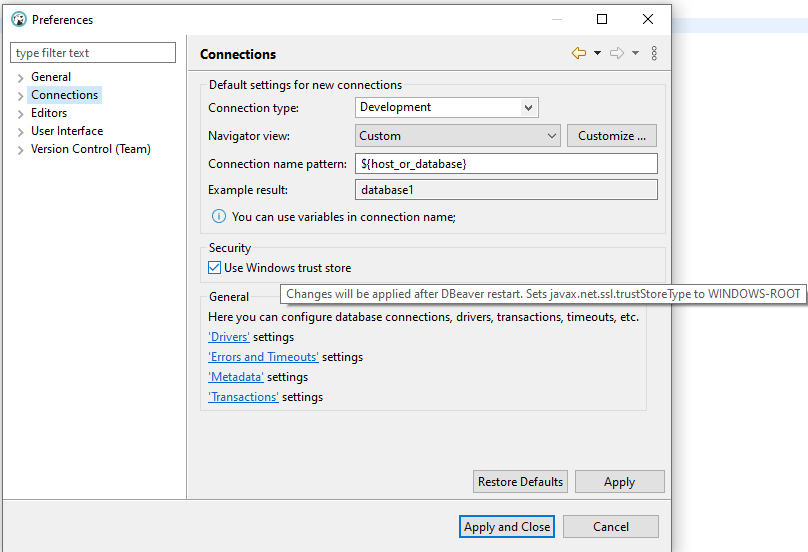
Task: Click the forward navigation arrow icon
Action: [x=617, y=53]
